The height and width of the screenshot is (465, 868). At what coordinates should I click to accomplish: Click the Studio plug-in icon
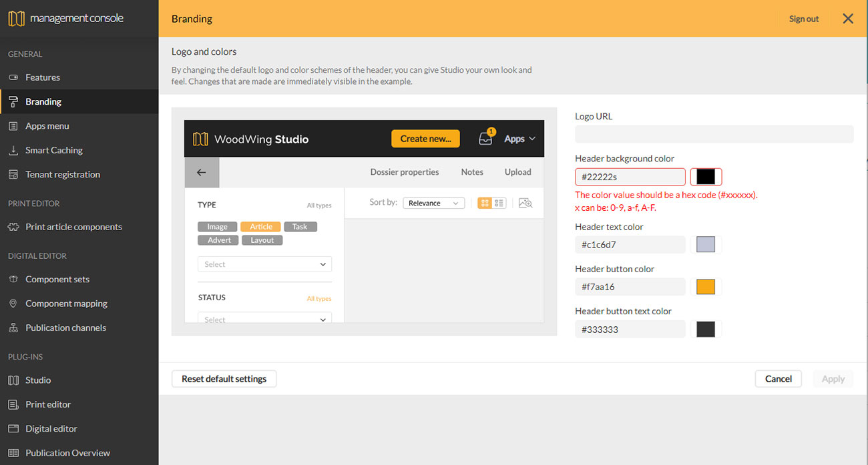(13, 380)
